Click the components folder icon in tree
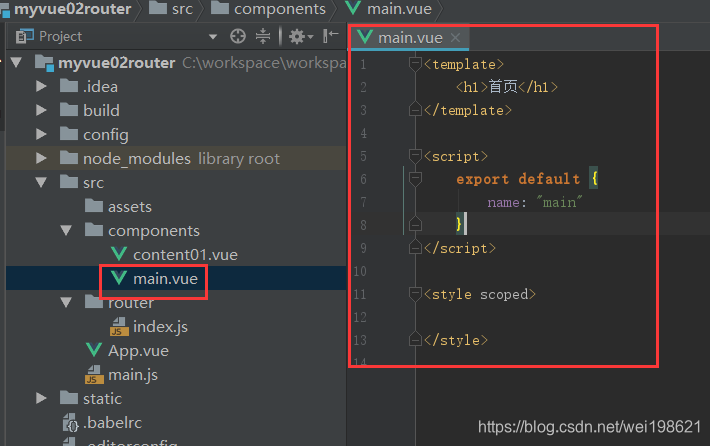 94,230
